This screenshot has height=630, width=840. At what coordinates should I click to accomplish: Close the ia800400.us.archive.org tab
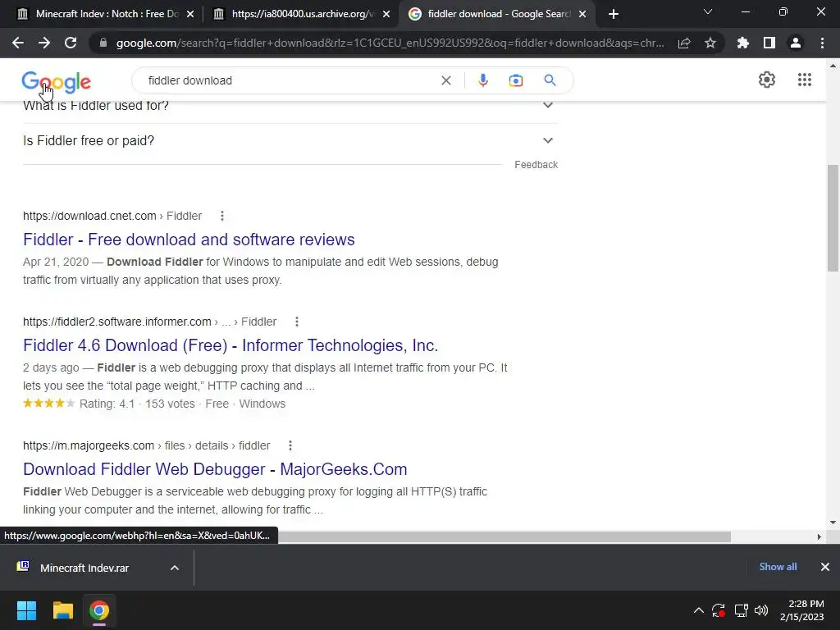386,14
